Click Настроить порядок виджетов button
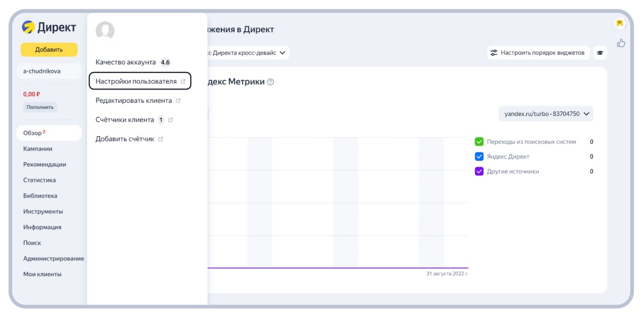Image resolution: width=644 pixels, height=317 pixels. coord(538,53)
